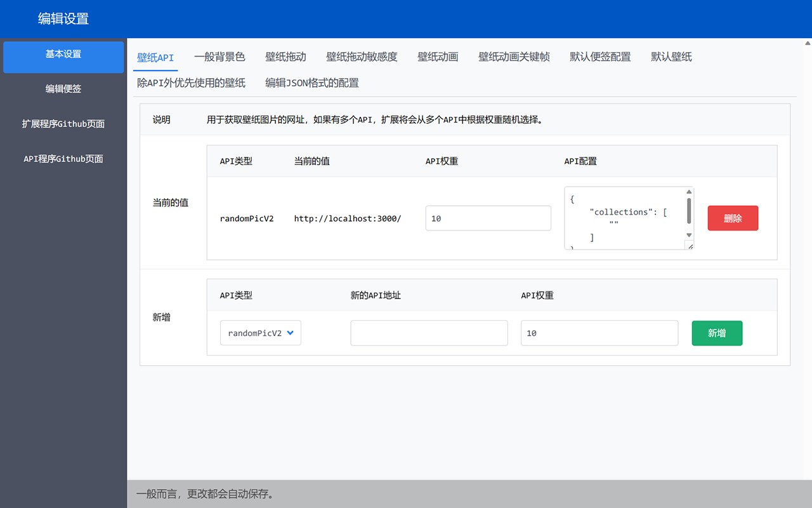Focus the API权重 field in the 新增 row
812x508 pixels.
[x=599, y=333]
